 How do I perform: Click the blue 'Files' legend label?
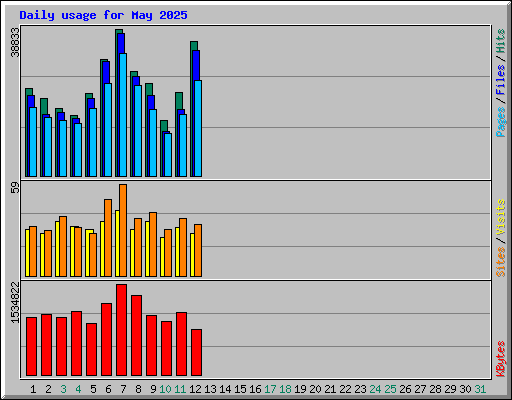[x=501, y=80]
